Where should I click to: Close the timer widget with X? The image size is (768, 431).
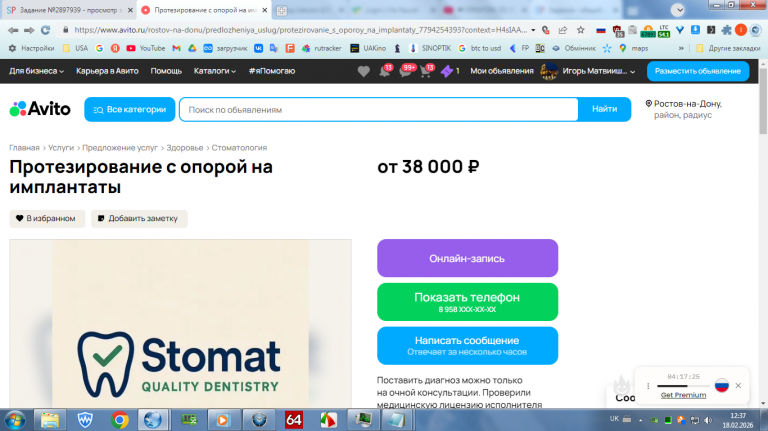[738, 385]
